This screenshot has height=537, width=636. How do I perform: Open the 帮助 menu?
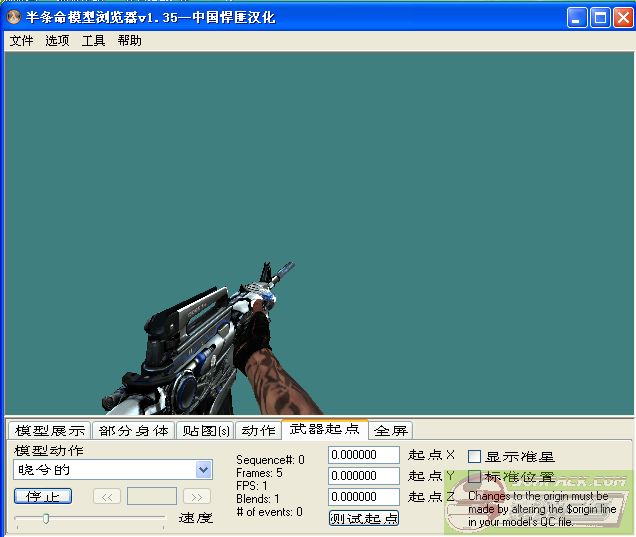coord(129,41)
